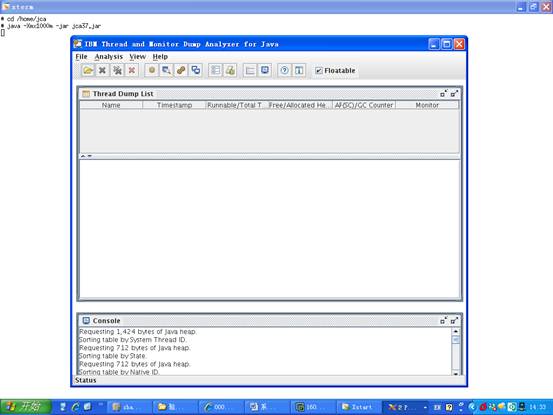Click the Status label in status bar
Image resolution: width=553 pixels, height=415 pixels.
coord(85,380)
